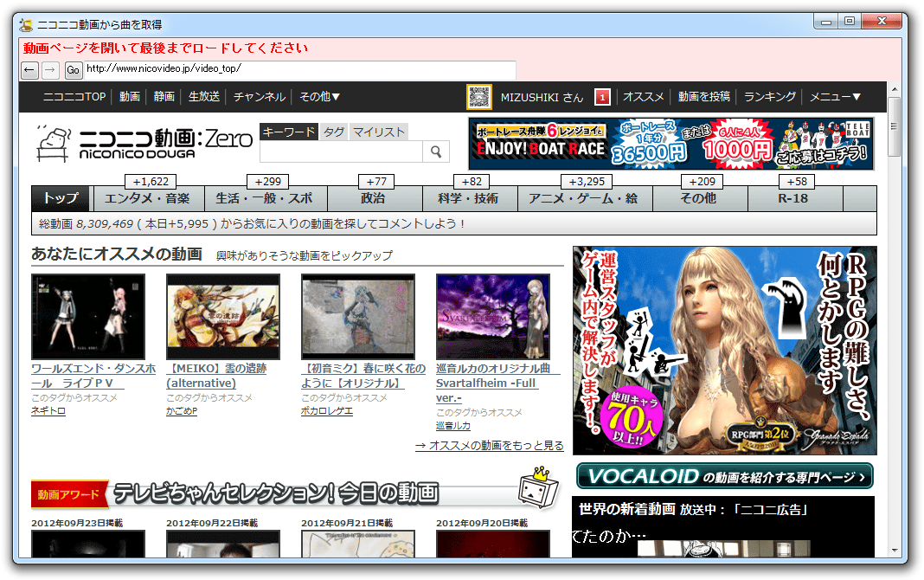Click the 動画アワード red label

click(68, 494)
